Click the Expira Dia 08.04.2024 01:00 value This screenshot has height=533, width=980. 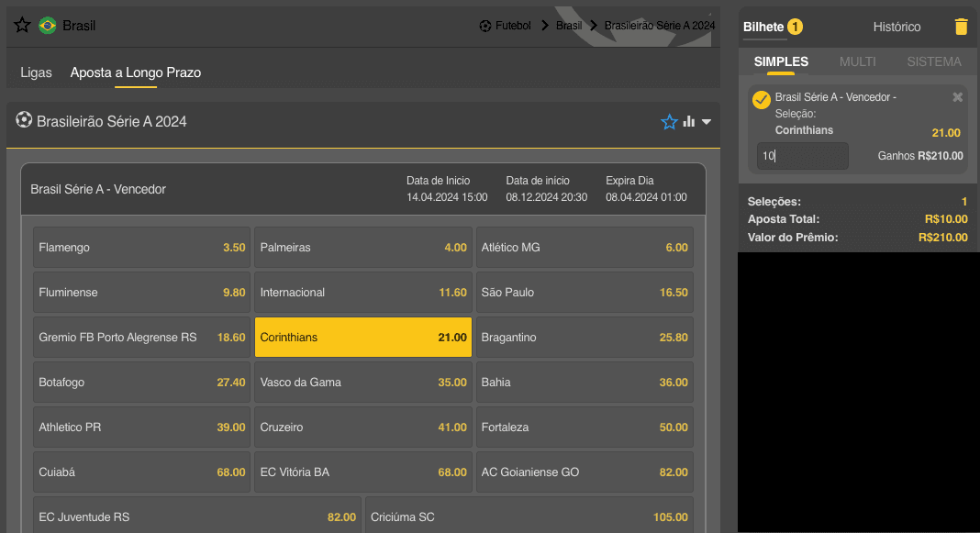click(646, 197)
